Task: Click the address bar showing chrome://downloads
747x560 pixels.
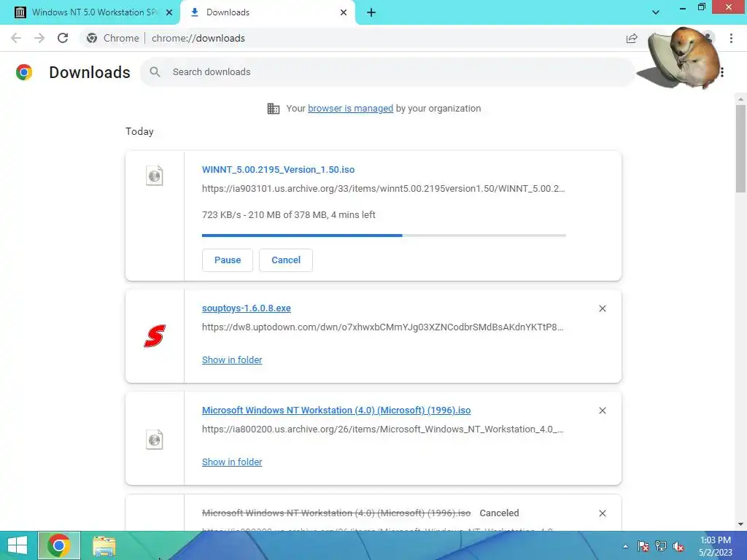Action: tap(352, 38)
